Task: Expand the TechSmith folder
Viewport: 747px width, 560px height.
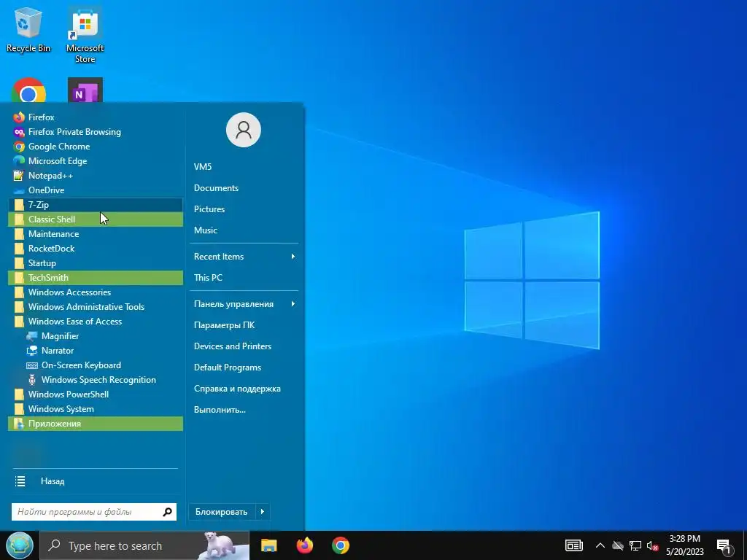Action: [x=96, y=278]
